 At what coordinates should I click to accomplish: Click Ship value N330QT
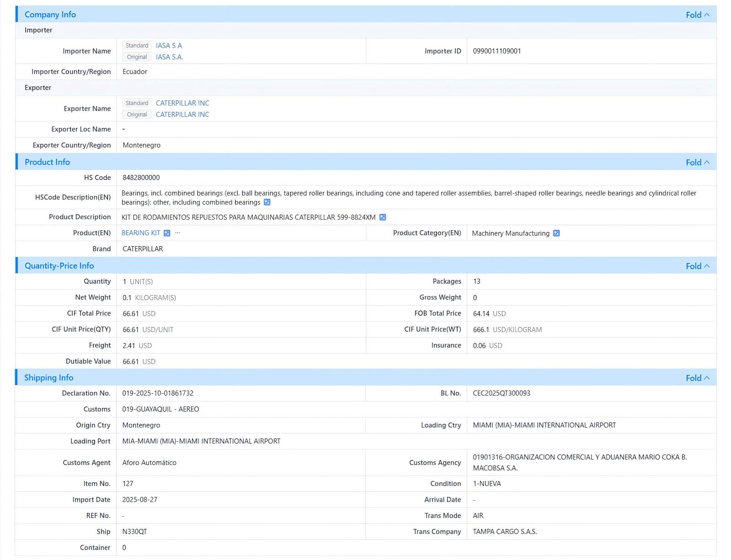pos(134,532)
